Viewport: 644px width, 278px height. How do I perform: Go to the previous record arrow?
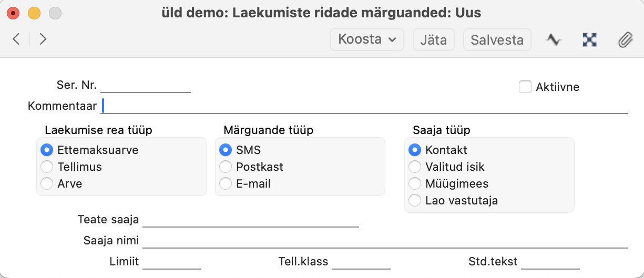click(16, 39)
